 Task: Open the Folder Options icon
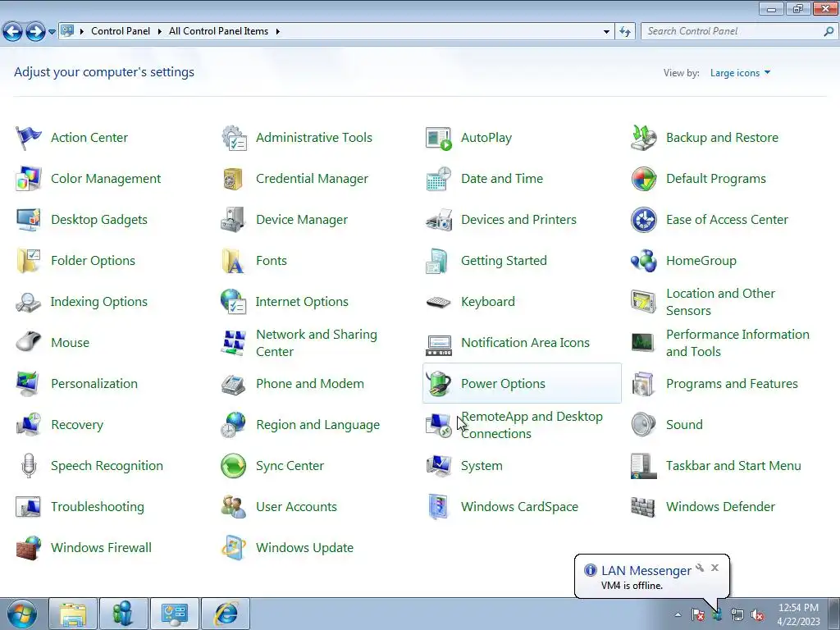click(x=29, y=261)
